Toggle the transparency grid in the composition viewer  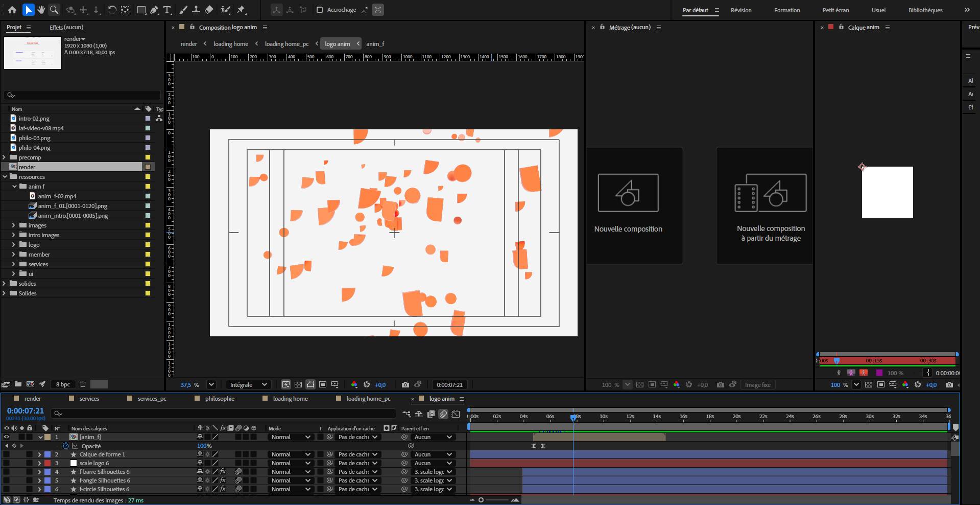tap(298, 385)
